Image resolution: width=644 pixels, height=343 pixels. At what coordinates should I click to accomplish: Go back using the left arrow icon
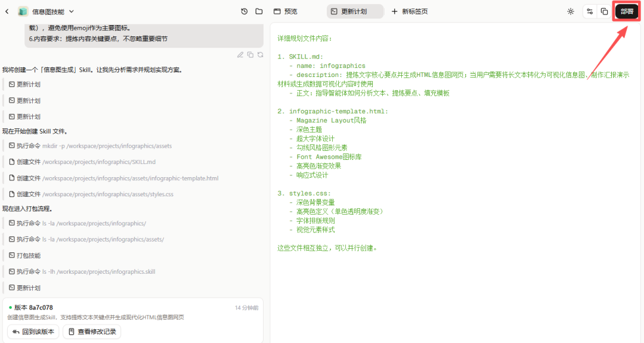[x=7, y=11]
